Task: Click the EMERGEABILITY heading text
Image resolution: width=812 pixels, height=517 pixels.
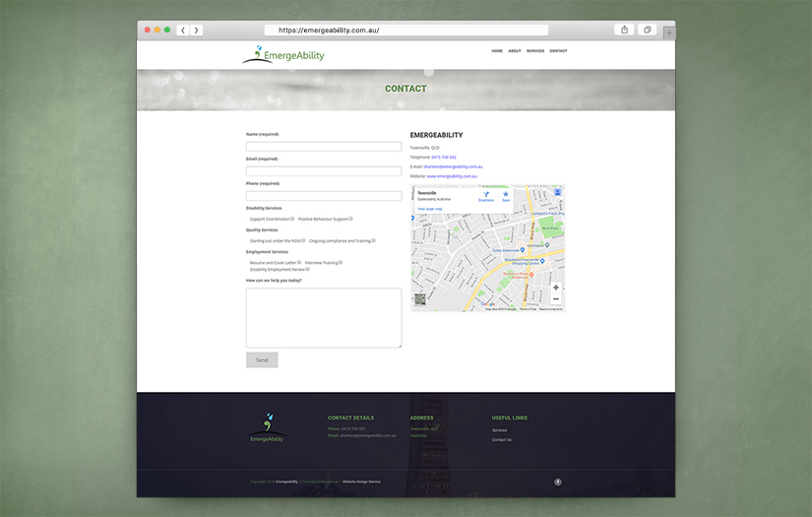Action: 437,135
